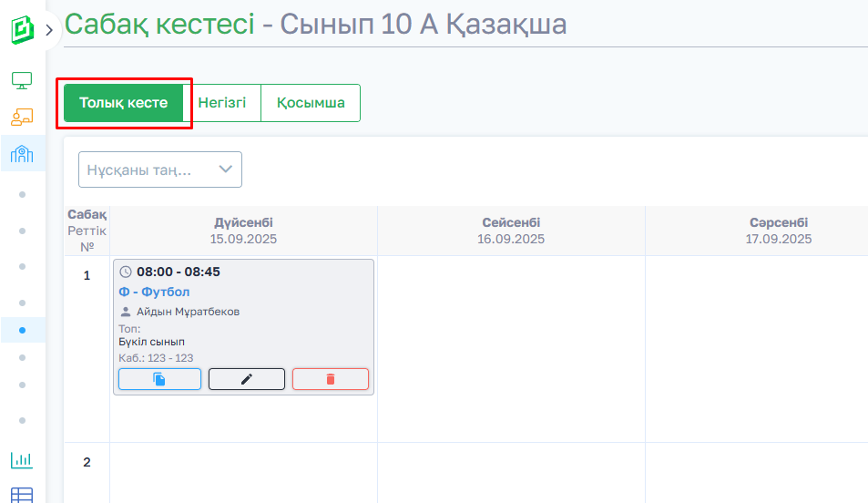868x503 pixels.
Task: Select the active blue dot sidebar item
Action: (22, 330)
